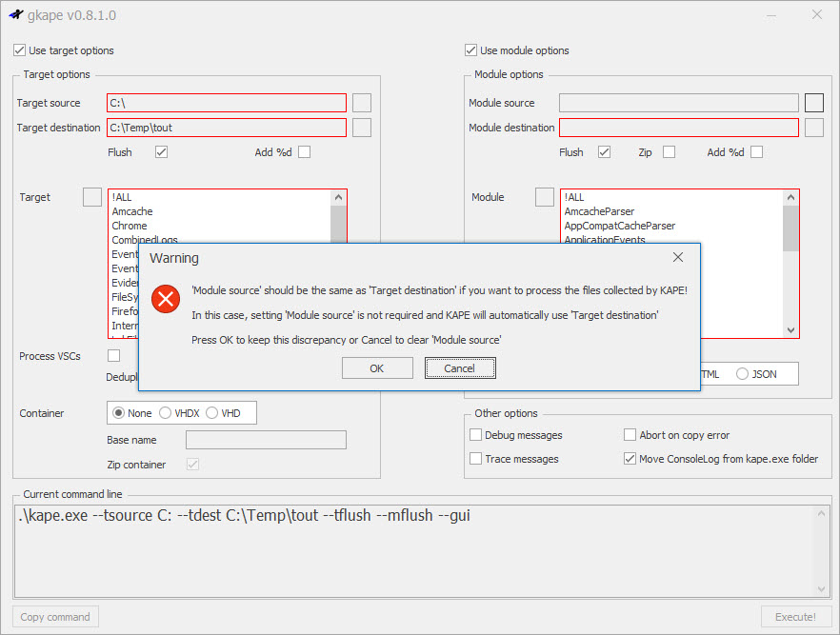Image resolution: width=840 pixels, height=635 pixels.
Task: Enable Debug messages checkbox
Action: (x=475, y=435)
